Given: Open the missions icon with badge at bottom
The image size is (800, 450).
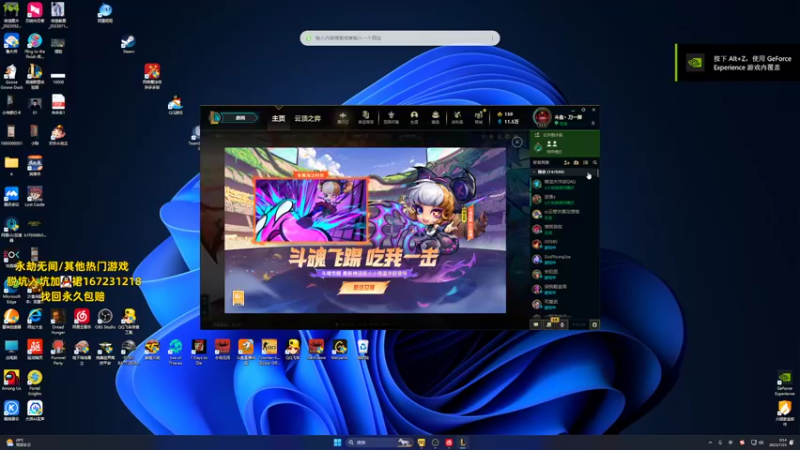Looking at the screenshot, I should [549, 324].
